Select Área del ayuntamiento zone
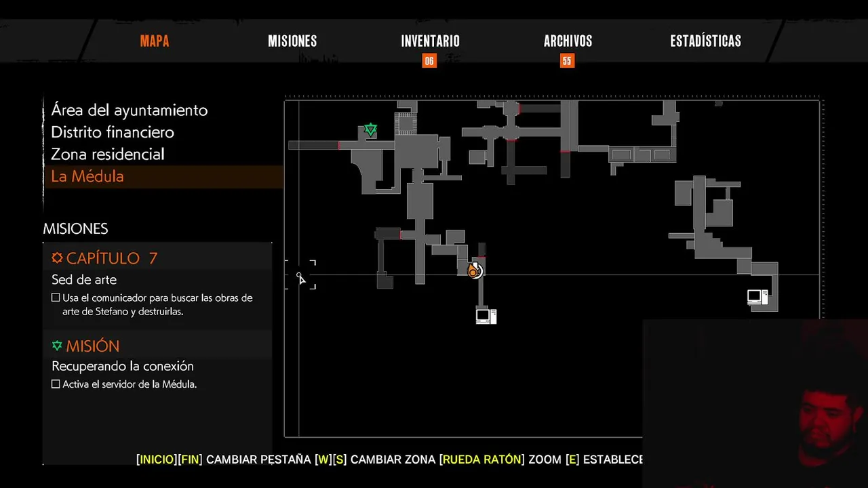This screenshot has width=868, height=488. click(130, 110)
